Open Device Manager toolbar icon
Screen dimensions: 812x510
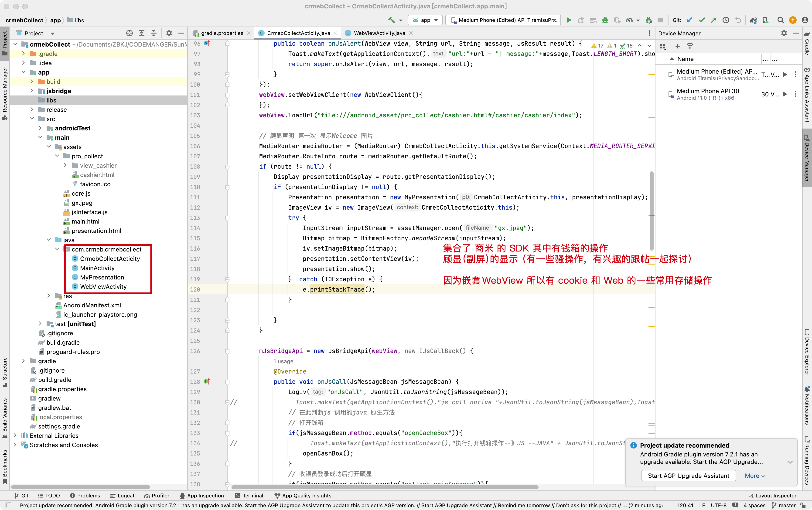[765, 20]
